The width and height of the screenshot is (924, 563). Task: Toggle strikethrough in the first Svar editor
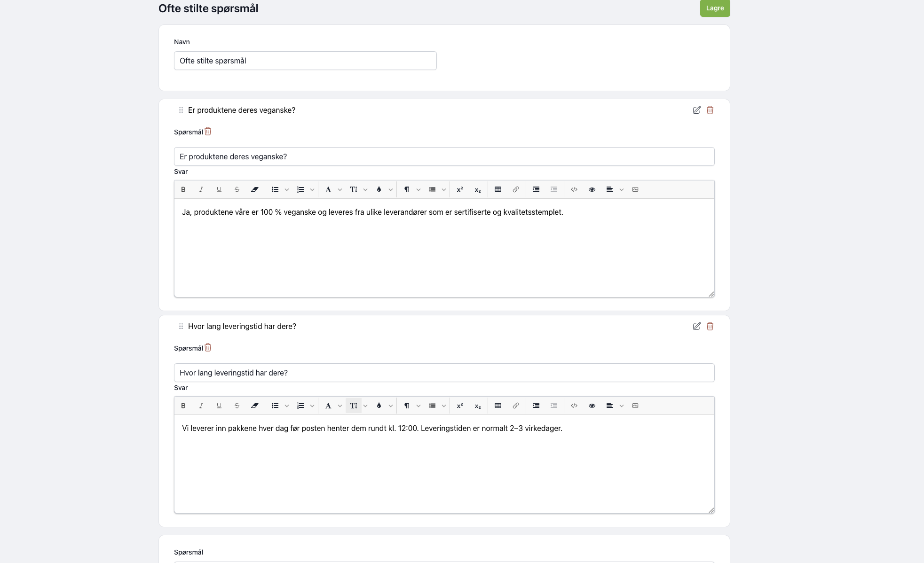coord(237,189)
